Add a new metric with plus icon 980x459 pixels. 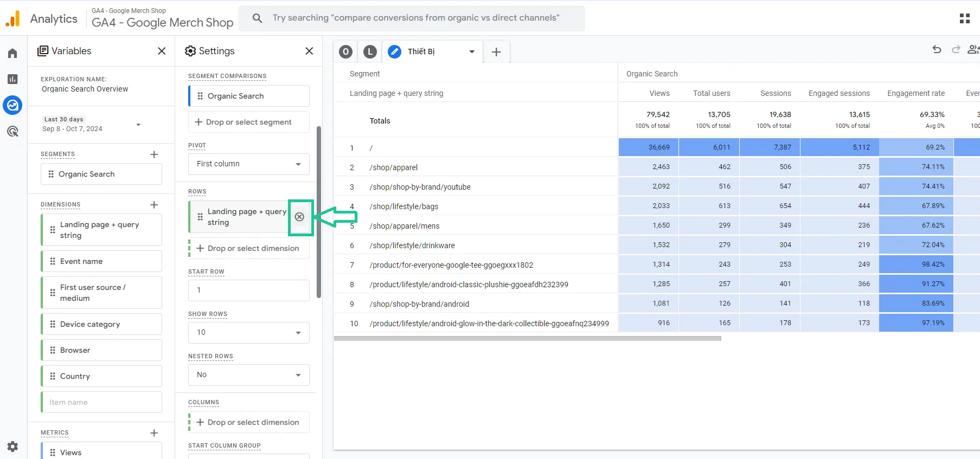pyautogui.click(x=154, y=433)
